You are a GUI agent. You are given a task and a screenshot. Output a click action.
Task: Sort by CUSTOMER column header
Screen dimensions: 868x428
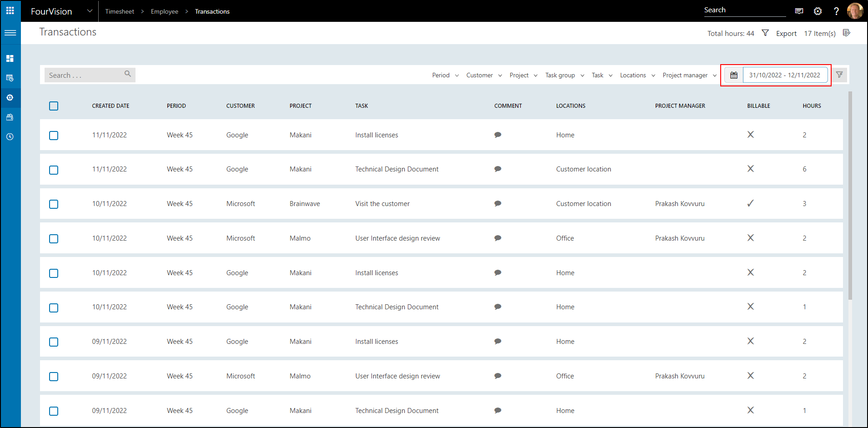(241, 106)
